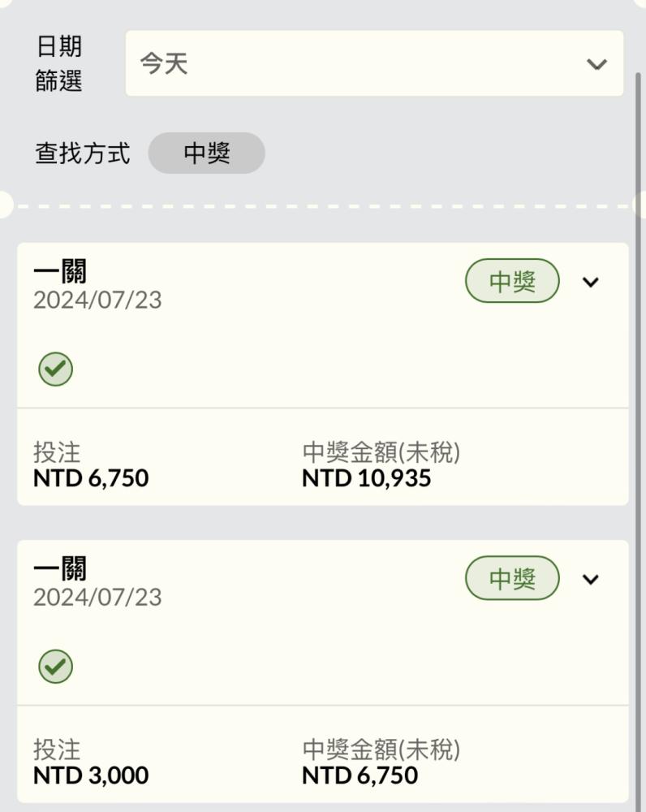Click the 2024/07/23 date on the first card

tap(97, 300)
